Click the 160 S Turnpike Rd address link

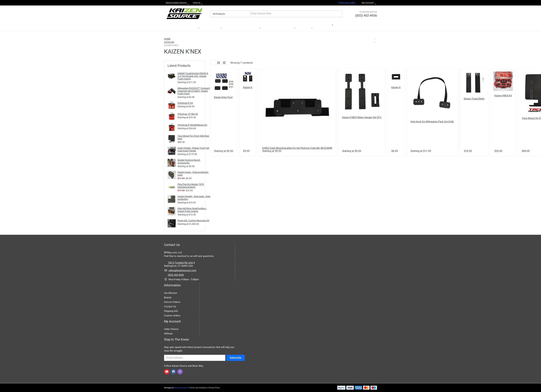[x=181, y=263]
